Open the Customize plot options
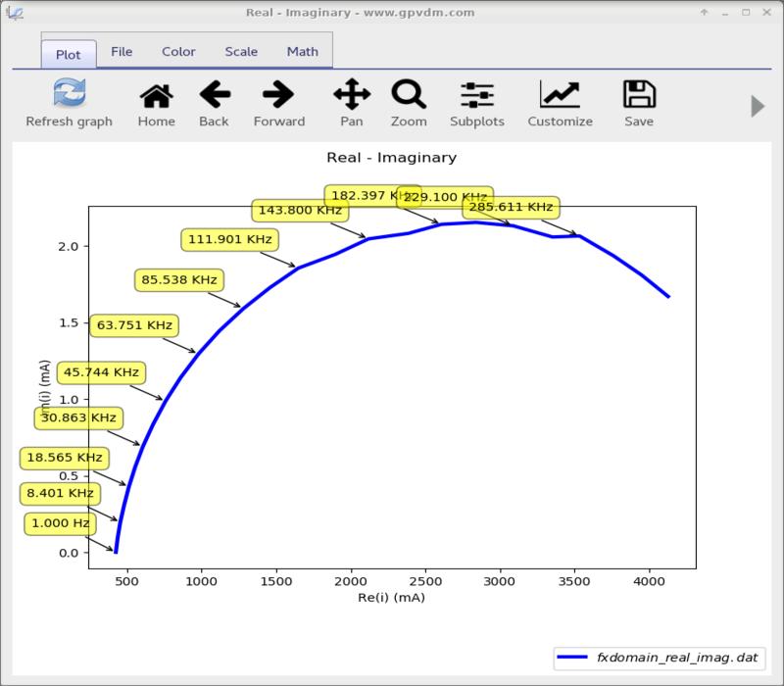The width and height of the screenshot is (784, 686). [560, 96]
